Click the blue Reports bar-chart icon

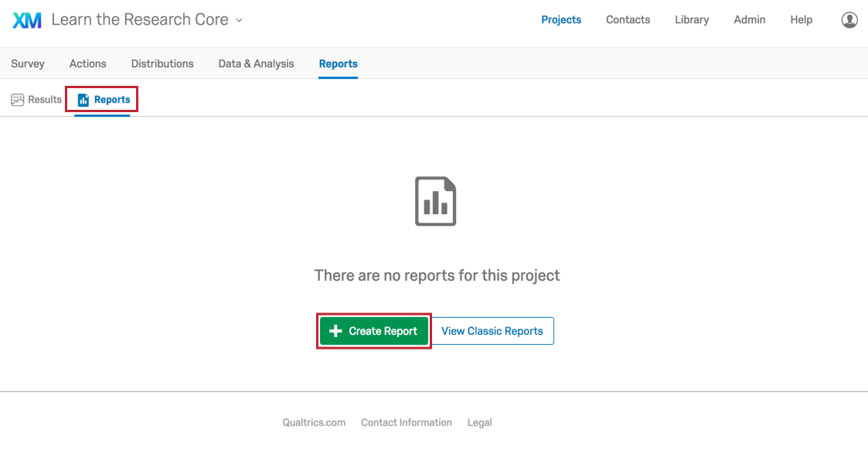83,100
